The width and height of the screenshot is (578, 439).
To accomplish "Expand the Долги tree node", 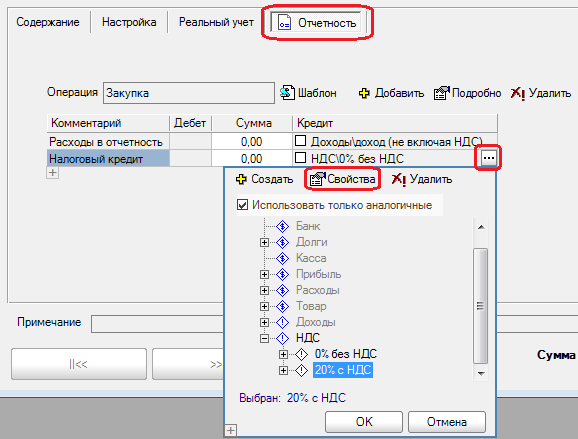I will pyautogui.click(x=264, y=243).
